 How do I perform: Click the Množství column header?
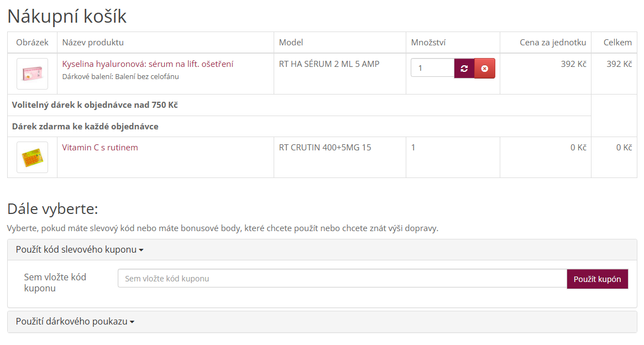coord(428,43)
